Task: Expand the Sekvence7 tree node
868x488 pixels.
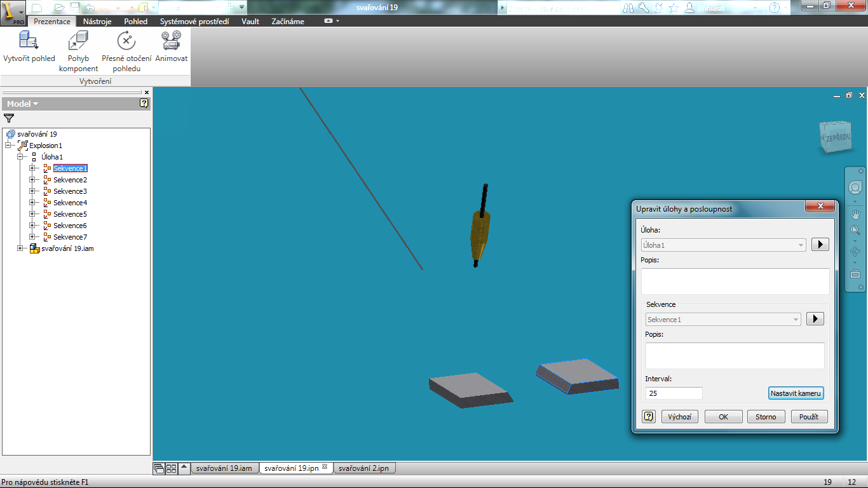Action: (x=32, y=237)
